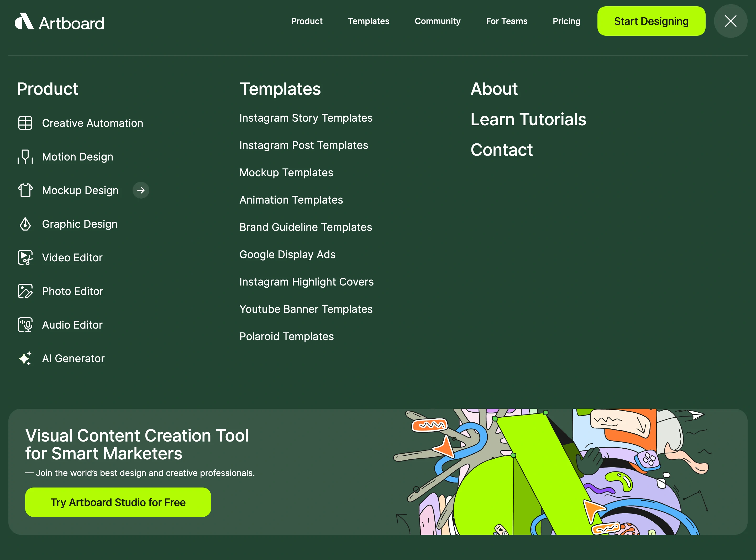Open Instagram Story Templates link
Screen dimensions: 756x560
tap(306, 118)
